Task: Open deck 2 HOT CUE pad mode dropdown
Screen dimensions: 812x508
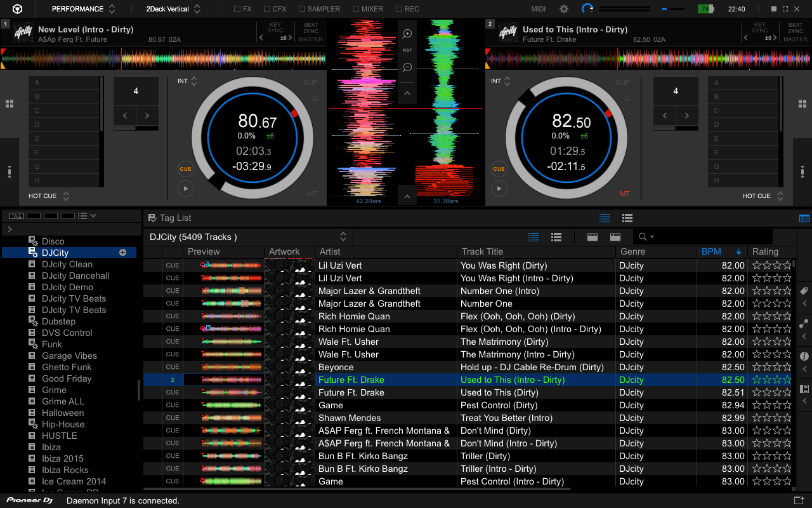Action: 763,196
